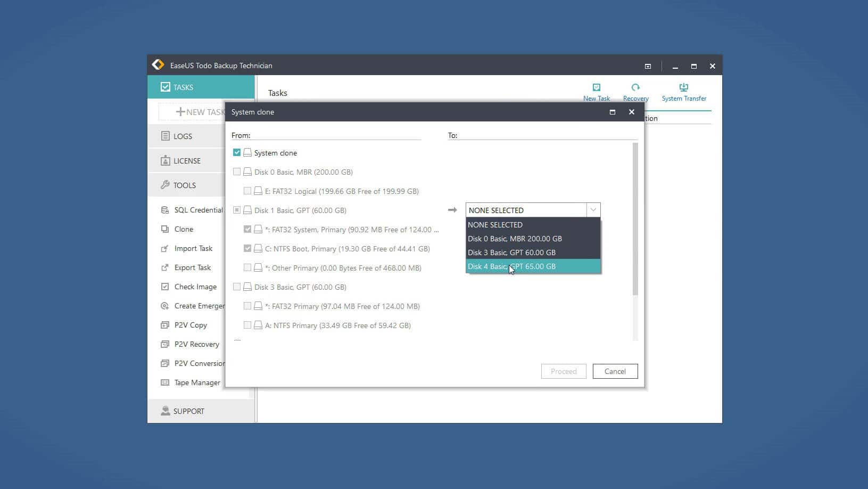
Task: Click the System clone dialog vertical scrollbar
Action: (x=635, y=219)
